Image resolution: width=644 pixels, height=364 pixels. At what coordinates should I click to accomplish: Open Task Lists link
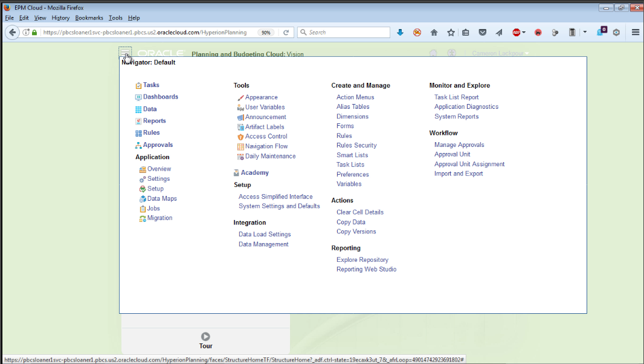pyautogui.click(x=350, y=164)
